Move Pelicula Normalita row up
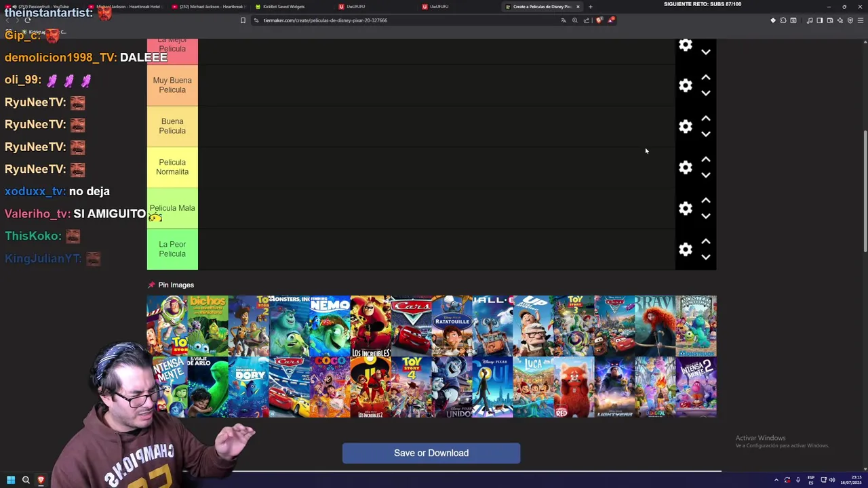This screenshot has width=868, height=488. coord(706,159)
